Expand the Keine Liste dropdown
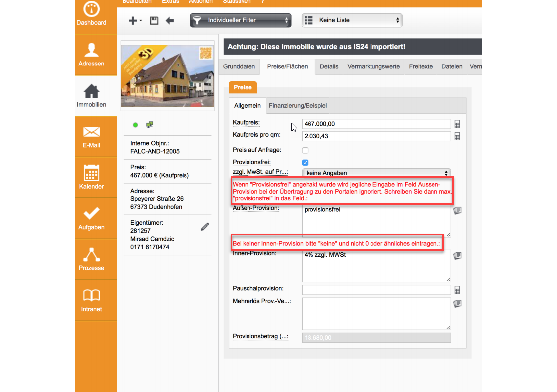 (352, 20)
